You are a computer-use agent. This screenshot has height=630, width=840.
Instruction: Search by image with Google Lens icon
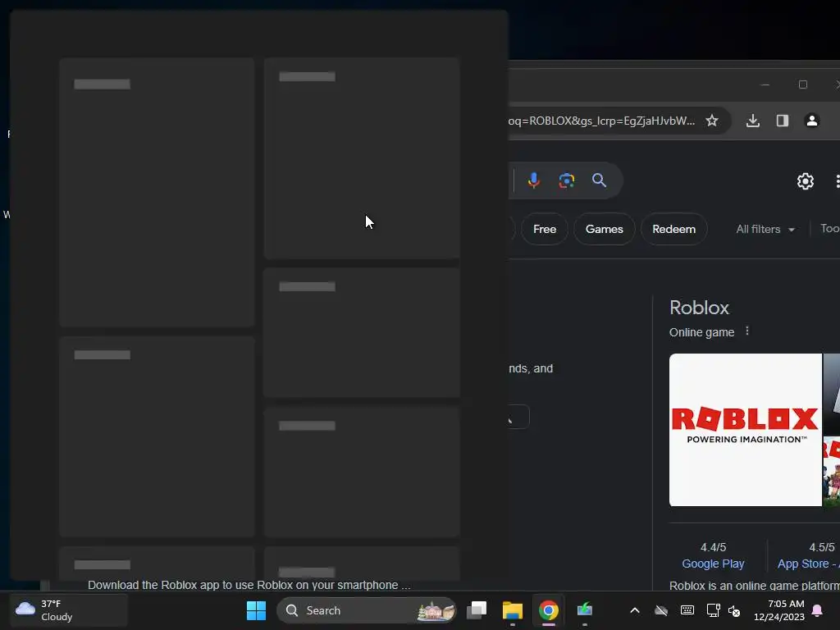tap(566, 180)
